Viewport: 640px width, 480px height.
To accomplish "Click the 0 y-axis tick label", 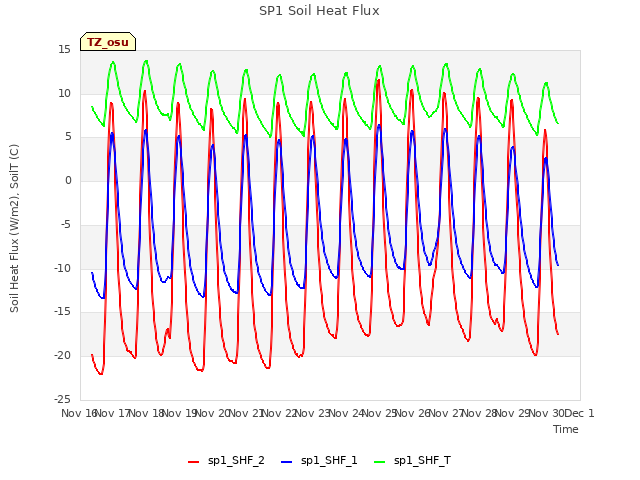I will click(68, 181).
